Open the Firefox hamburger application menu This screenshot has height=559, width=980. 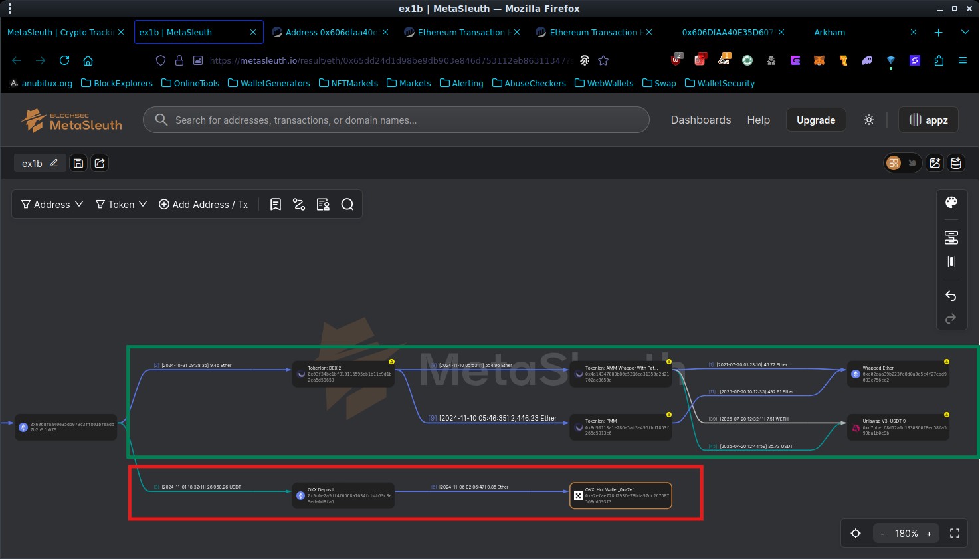click(x=962, y=60)
